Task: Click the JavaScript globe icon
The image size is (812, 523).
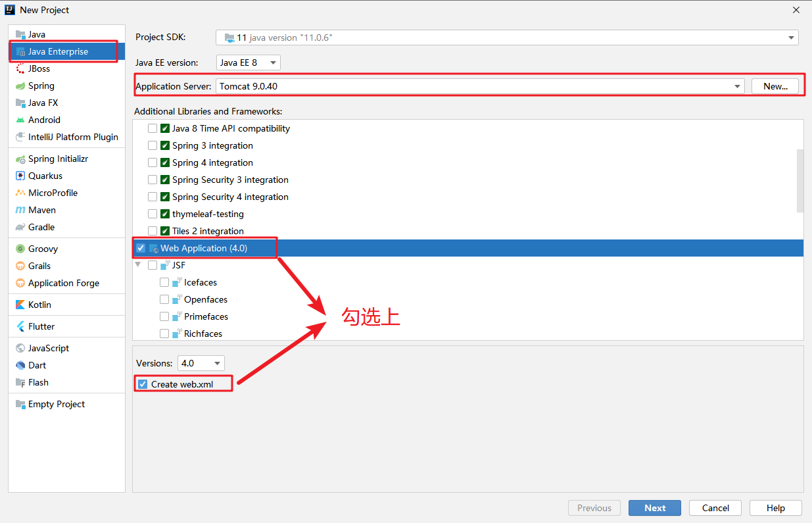Action: coord(20,348)
